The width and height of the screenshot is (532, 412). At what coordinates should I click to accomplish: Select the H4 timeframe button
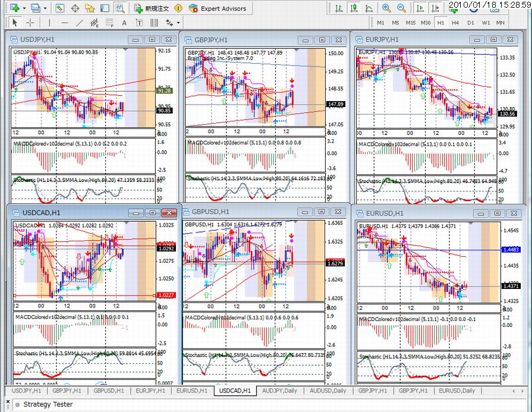[x=455, y=23]
